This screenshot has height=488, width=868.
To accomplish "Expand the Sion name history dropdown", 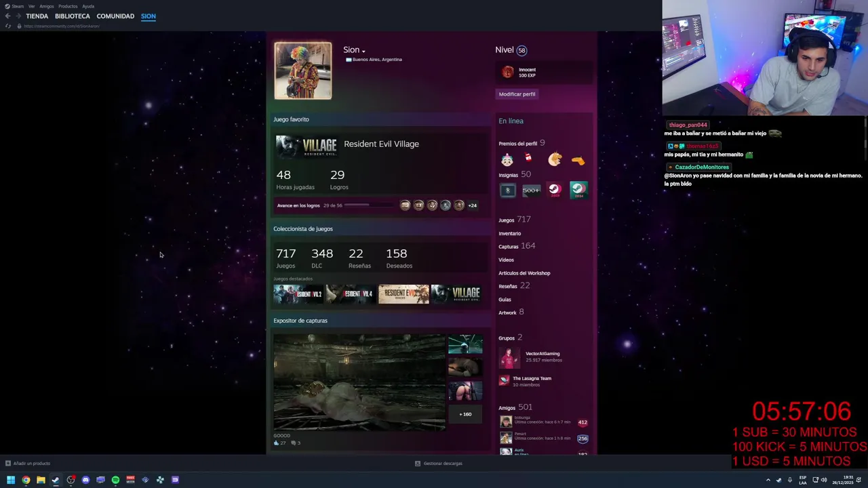I will pos(363,51).
